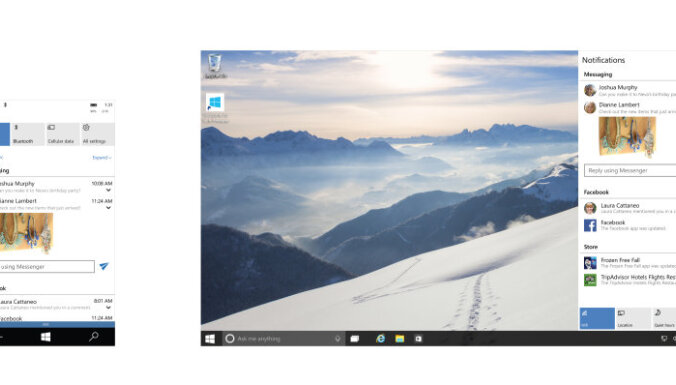Open Task View from the taskbar
The image size is (676, 385).
click(355, 339)
